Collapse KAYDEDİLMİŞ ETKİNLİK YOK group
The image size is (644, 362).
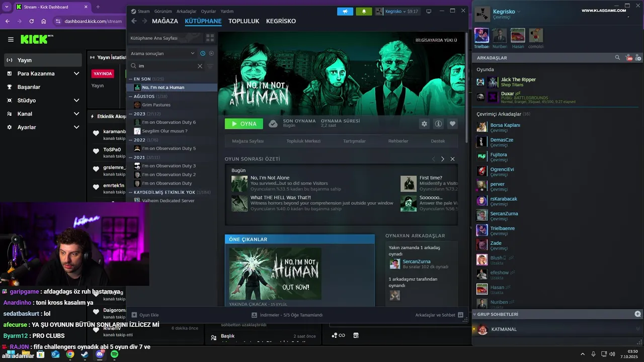pyautogui.click(x=131, y=192)
